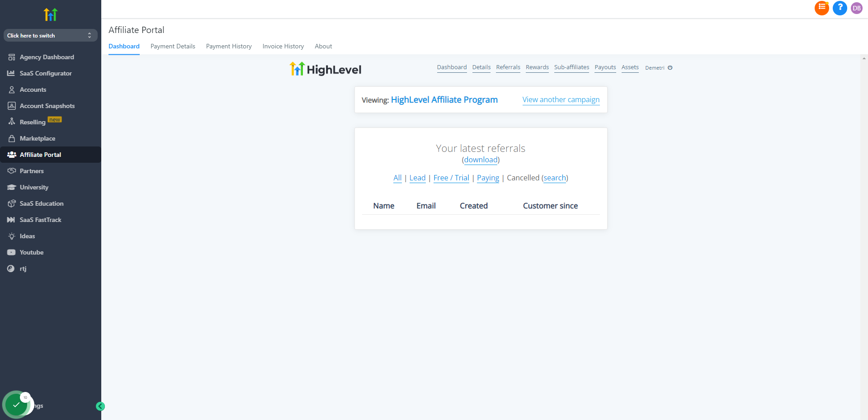
Task: Show All referrals filter
Action: pyautogui.click(x=397, y=178)
